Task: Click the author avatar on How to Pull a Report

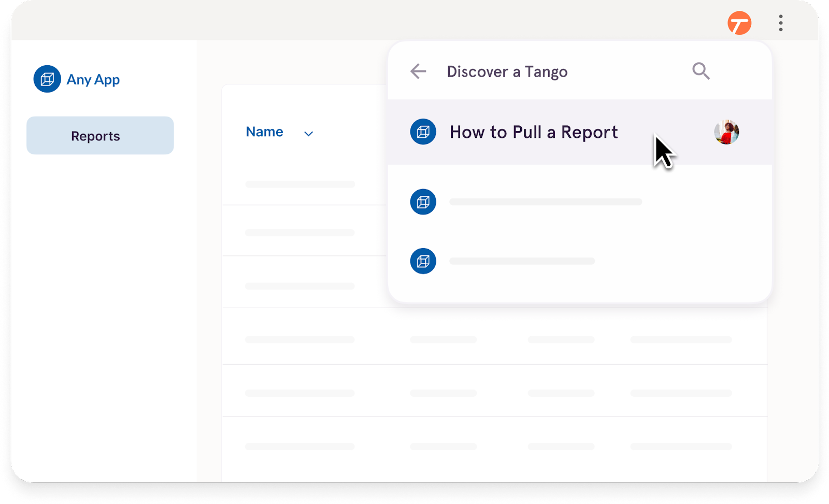Action: (726, 132)
